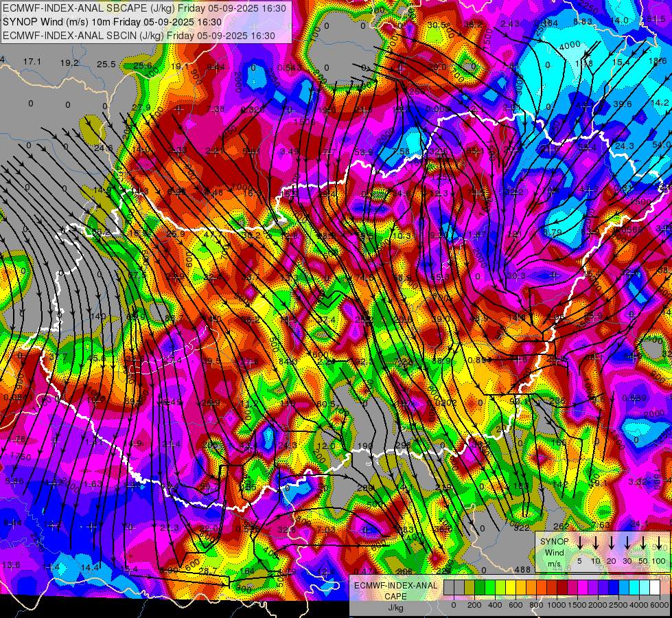Pick the dark green swatch in the CAPE legend

coord(480,587)
